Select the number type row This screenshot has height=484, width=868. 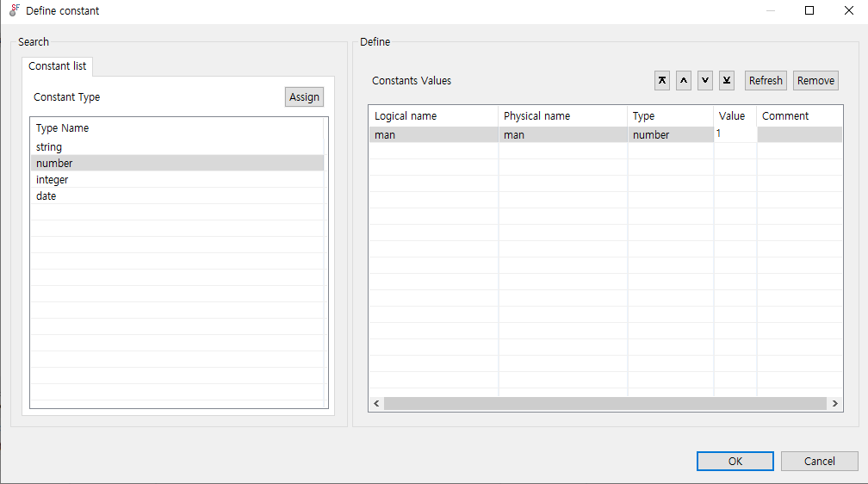54,164
